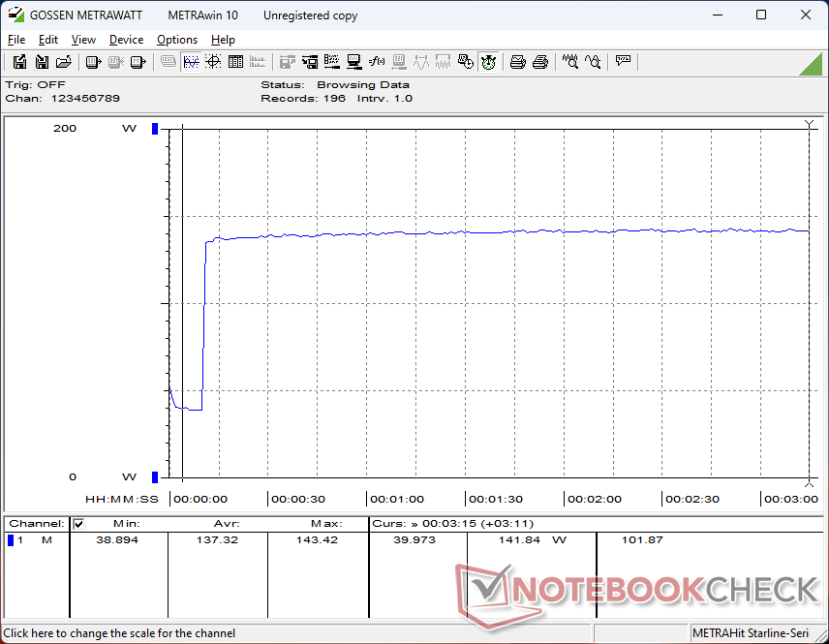Select the Y-t waveform graph view icon
The height and width of the screenshot is (644, 829).
[191, 62]
